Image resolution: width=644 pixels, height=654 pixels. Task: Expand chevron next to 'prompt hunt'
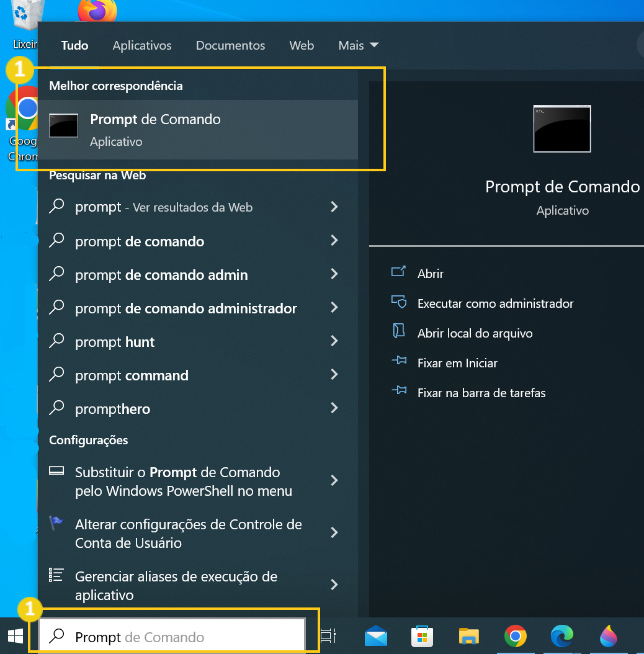334,341
